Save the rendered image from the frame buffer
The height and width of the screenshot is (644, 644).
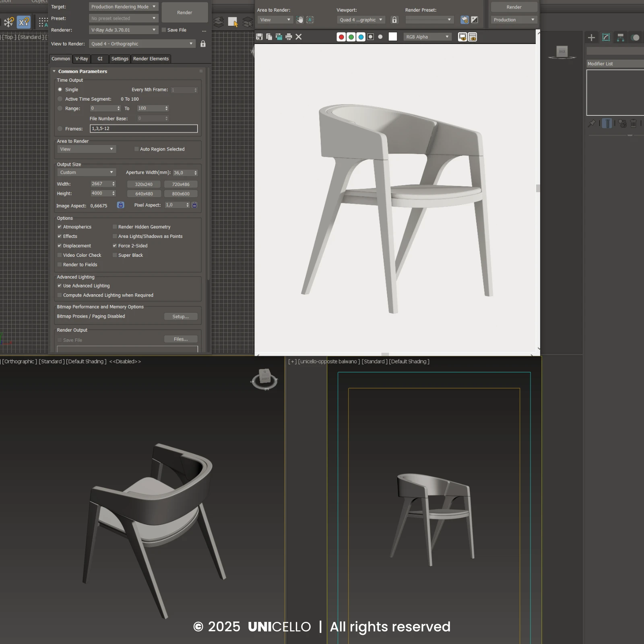click(259, 37)
